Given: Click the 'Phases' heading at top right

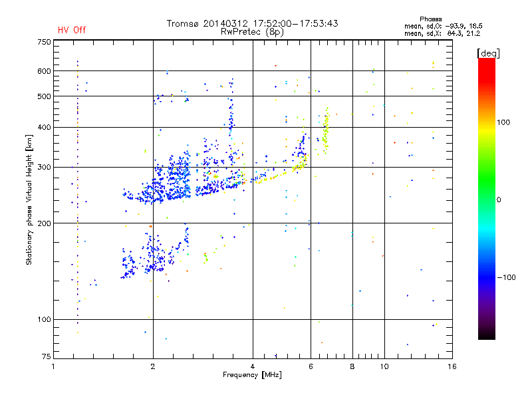Looking at the screenshot, I should [430, 19].
